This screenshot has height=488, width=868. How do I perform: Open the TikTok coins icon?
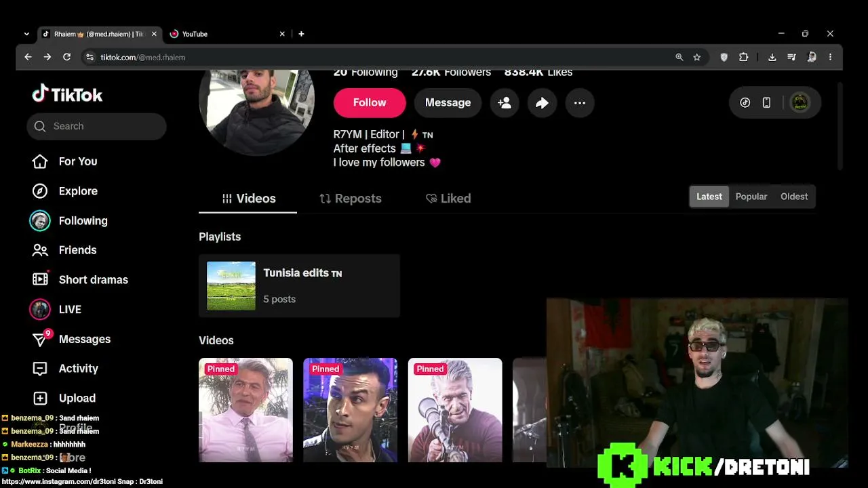(x=745, y=102)
